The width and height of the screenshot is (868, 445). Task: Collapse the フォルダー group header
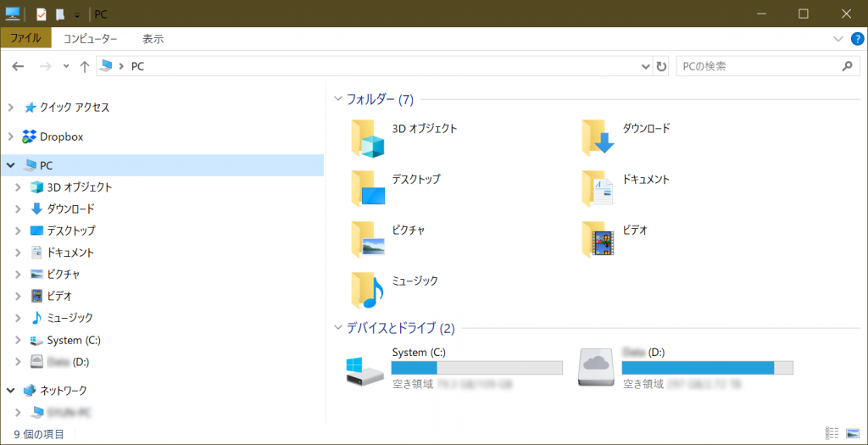pos(339,99)
